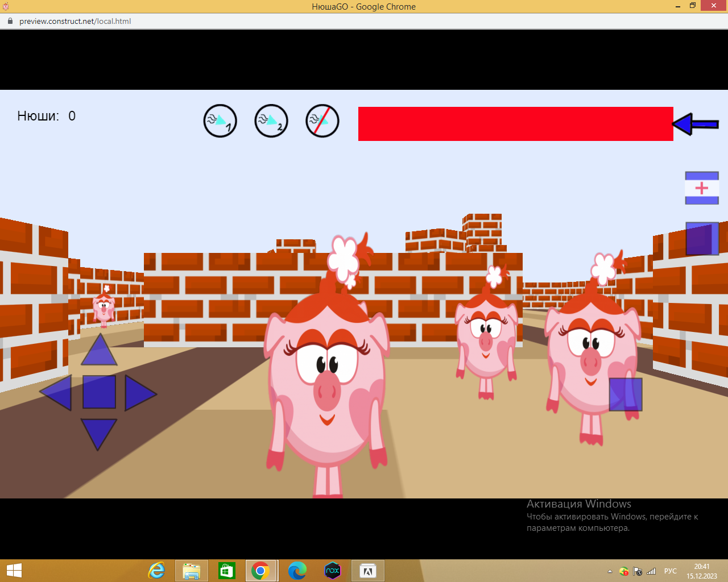Image resolution: width=728 pixels, height=582 pixels.
Task: Open the Action Center flag icon
Action: click(638, 571)
